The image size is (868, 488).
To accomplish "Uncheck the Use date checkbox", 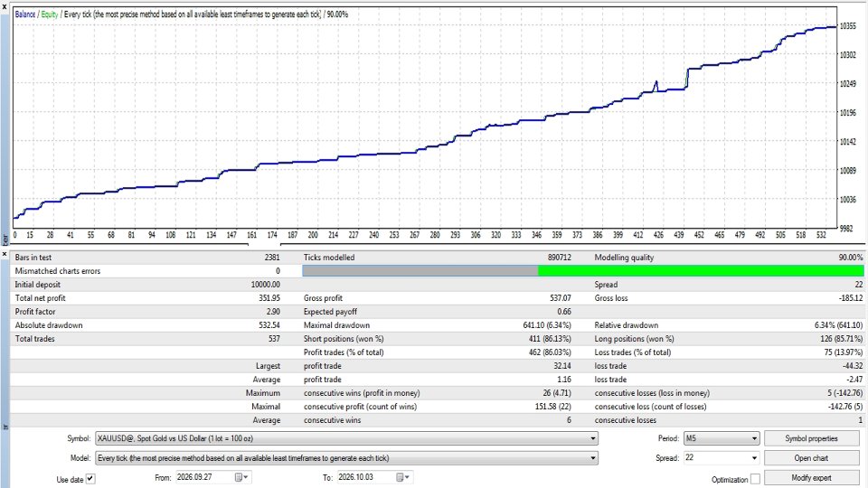I will (90, 479).
